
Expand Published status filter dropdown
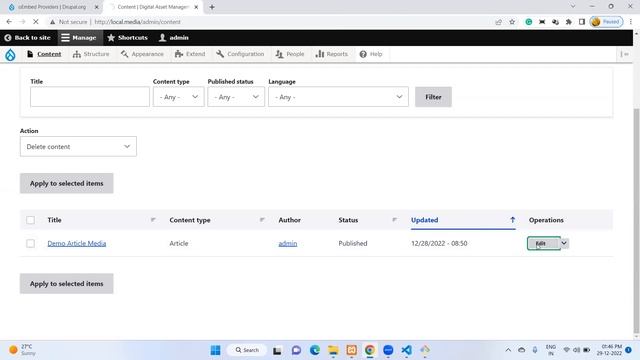tap(236, 97)
